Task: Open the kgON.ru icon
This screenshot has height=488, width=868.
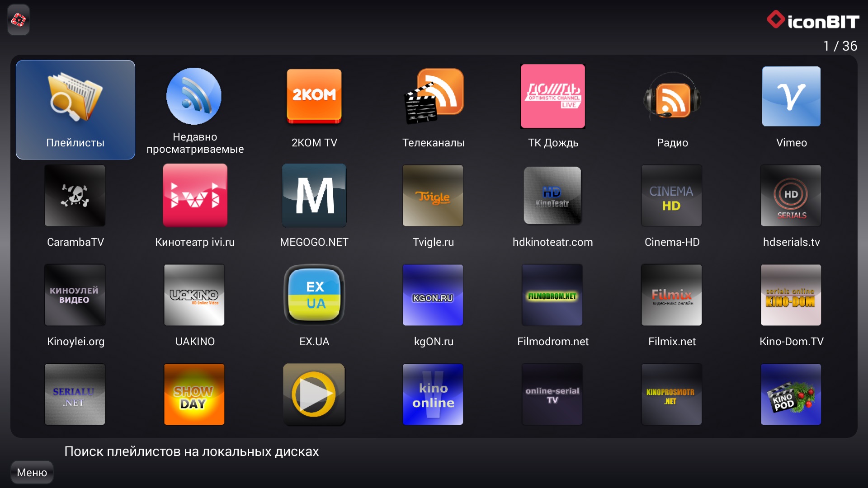Action: pos(433,295)
